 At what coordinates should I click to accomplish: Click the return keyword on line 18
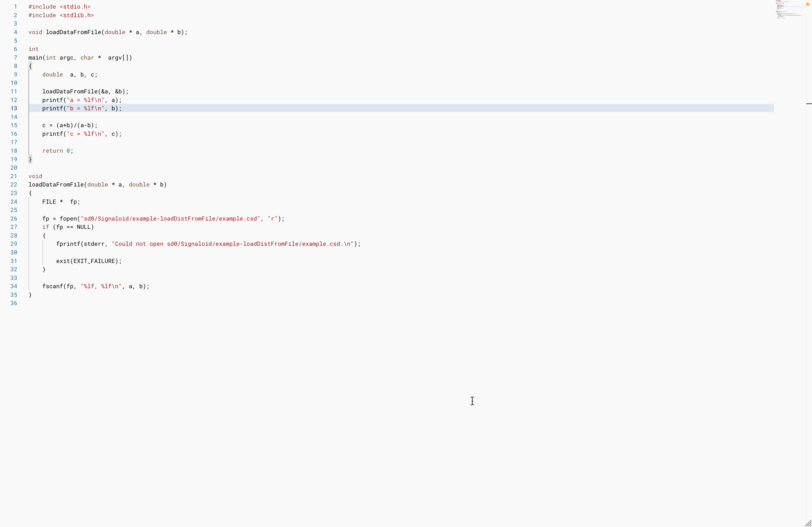point(53,151)
